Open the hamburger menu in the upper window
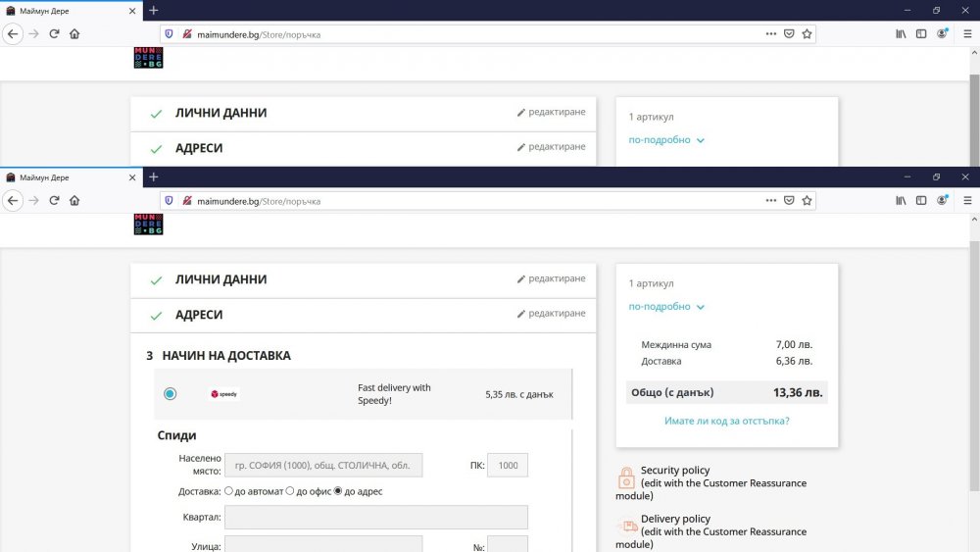The height and width of the screenshot is (552, 980). coord(967,33)
